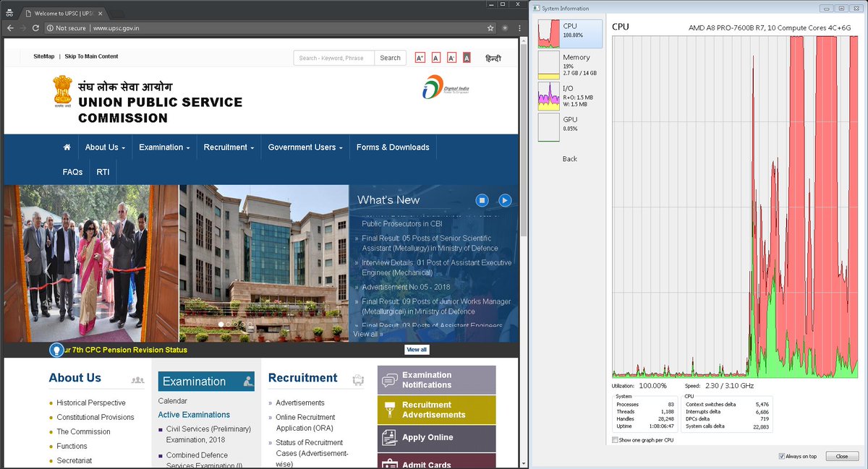Reset to normal font size A icon

435,58
